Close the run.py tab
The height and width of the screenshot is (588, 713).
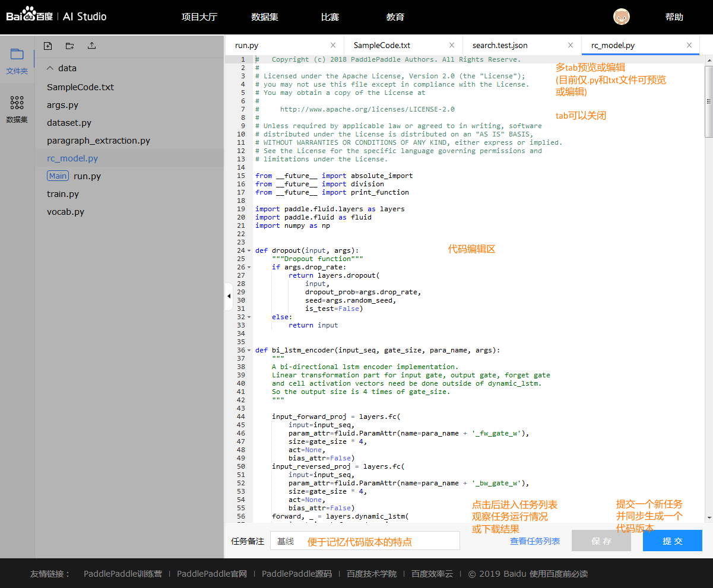333,45
